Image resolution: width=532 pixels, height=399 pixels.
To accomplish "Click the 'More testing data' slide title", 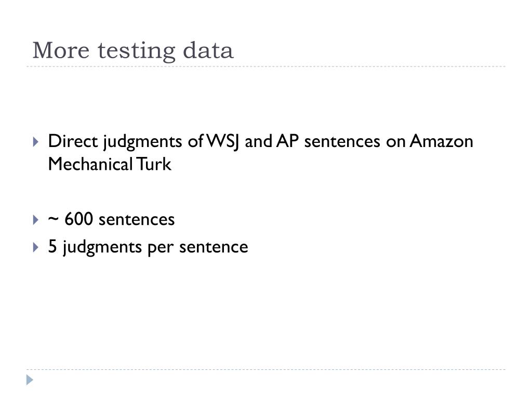I will pos(133,50).
